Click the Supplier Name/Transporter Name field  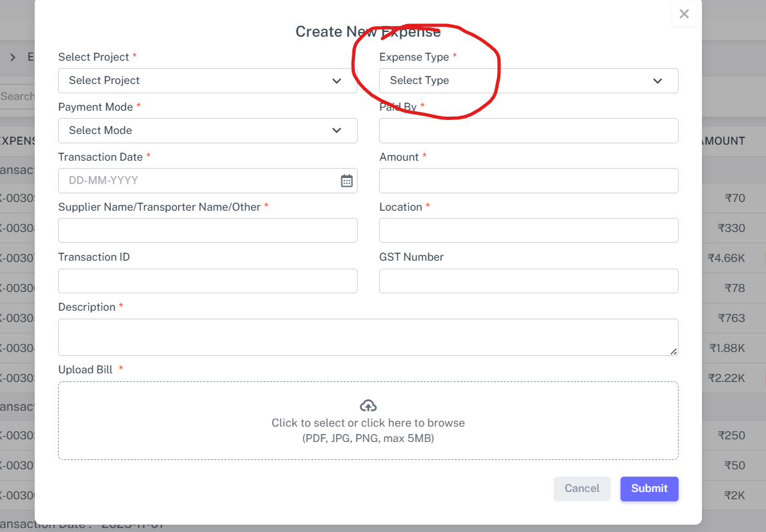pos(208,231)
